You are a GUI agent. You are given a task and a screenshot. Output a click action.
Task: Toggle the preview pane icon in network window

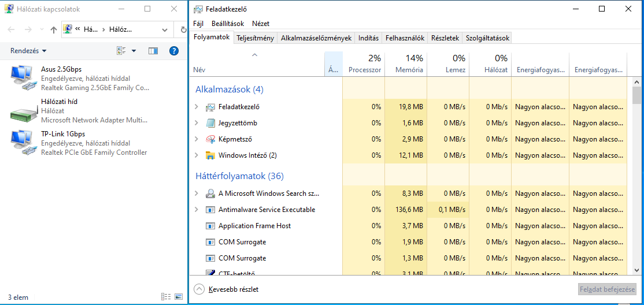(153, 51)
